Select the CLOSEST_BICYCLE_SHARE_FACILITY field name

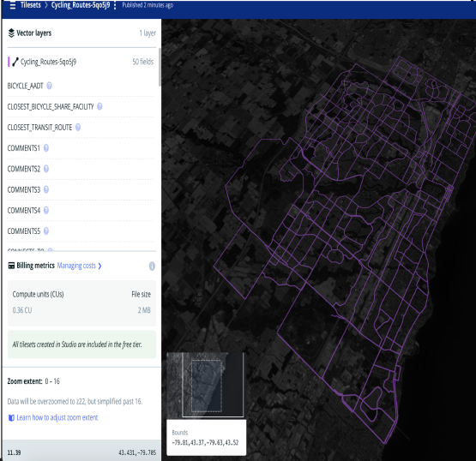click(51, 107)
